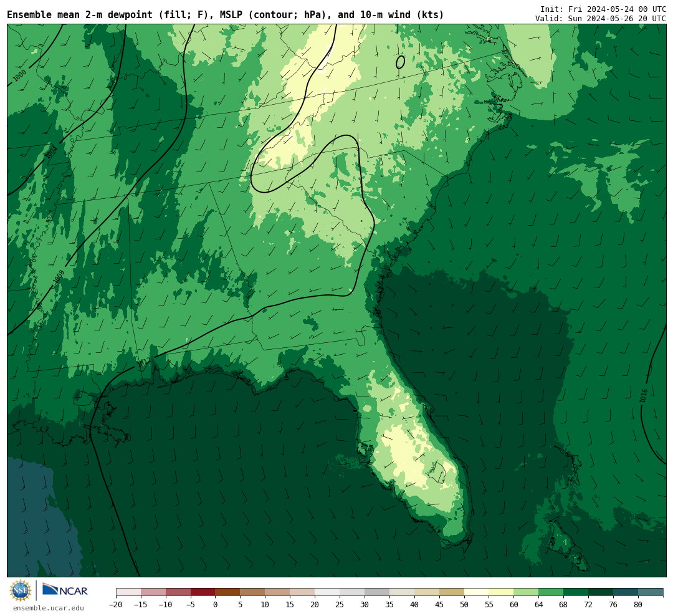
Task: Click the 0 colorbar tick label
Action: (216, 605)
